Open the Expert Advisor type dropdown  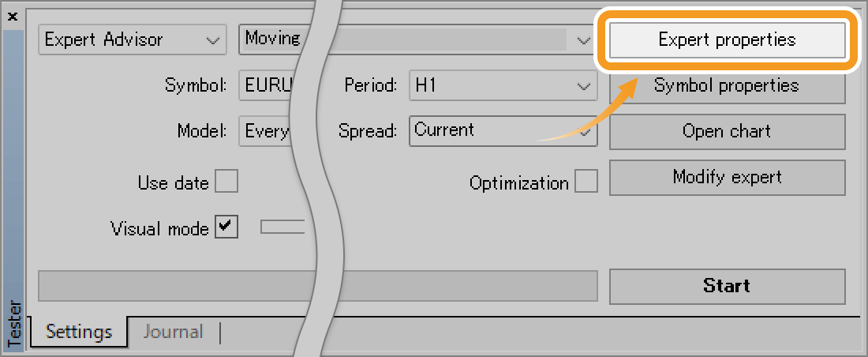click(x=131, y=39)
